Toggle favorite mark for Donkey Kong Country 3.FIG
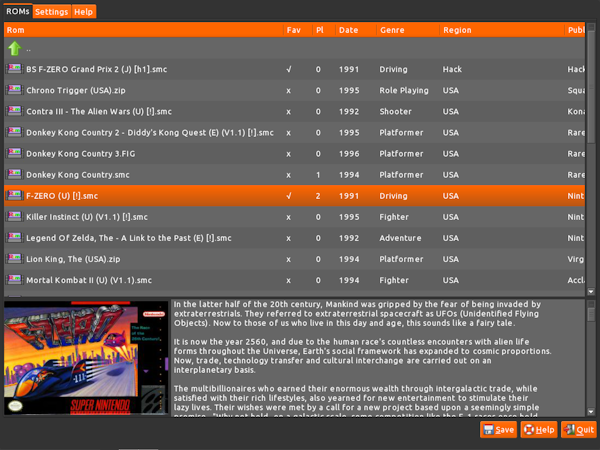This screenshot has height=450, width=600. [x=289, y=154]
